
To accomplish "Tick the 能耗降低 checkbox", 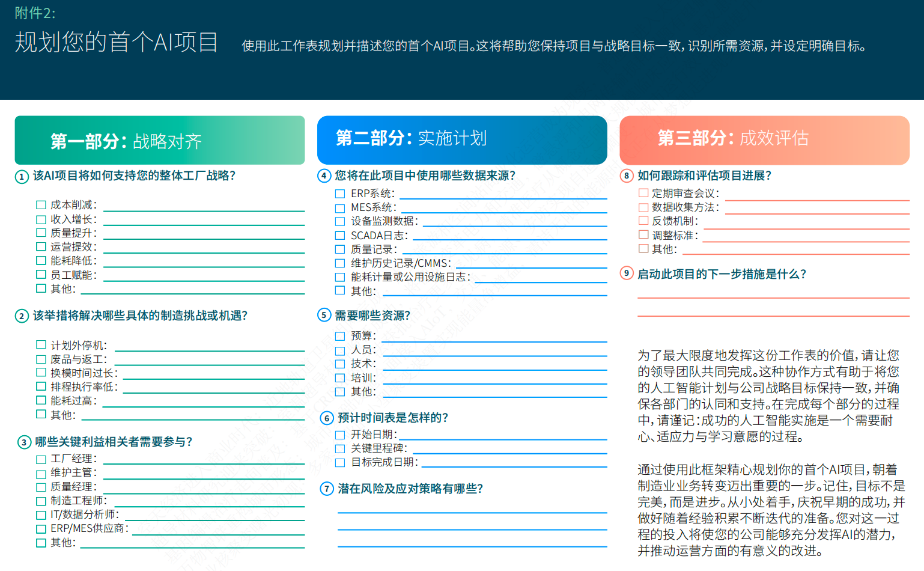I will [41, 260].
